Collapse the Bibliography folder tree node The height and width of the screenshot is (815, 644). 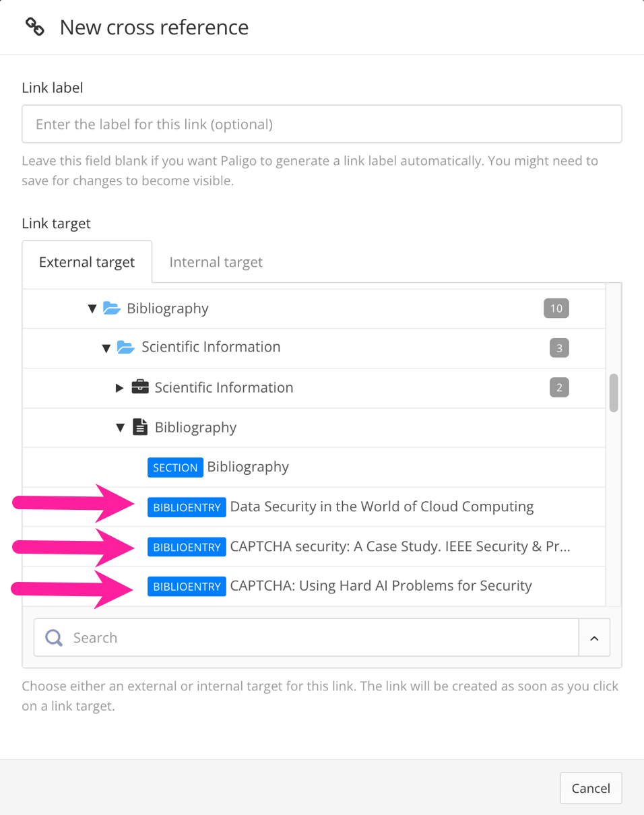(x=92, y=308)
